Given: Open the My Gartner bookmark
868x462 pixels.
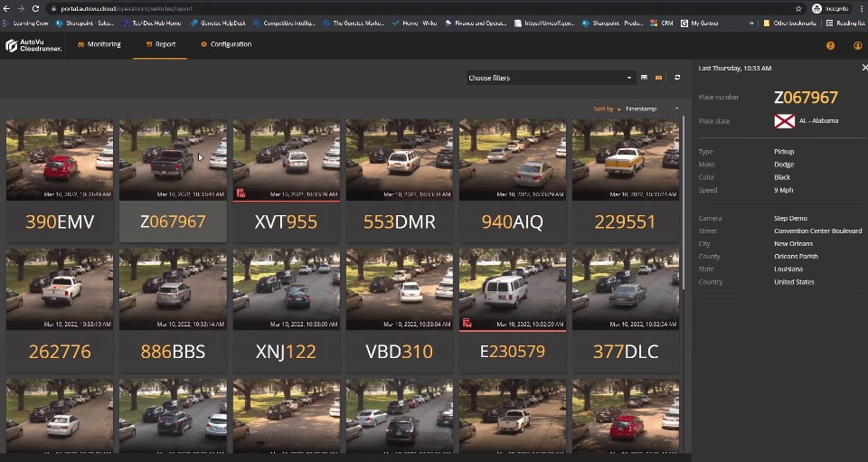Looking at the screenshot, I should tap(699, 24).
